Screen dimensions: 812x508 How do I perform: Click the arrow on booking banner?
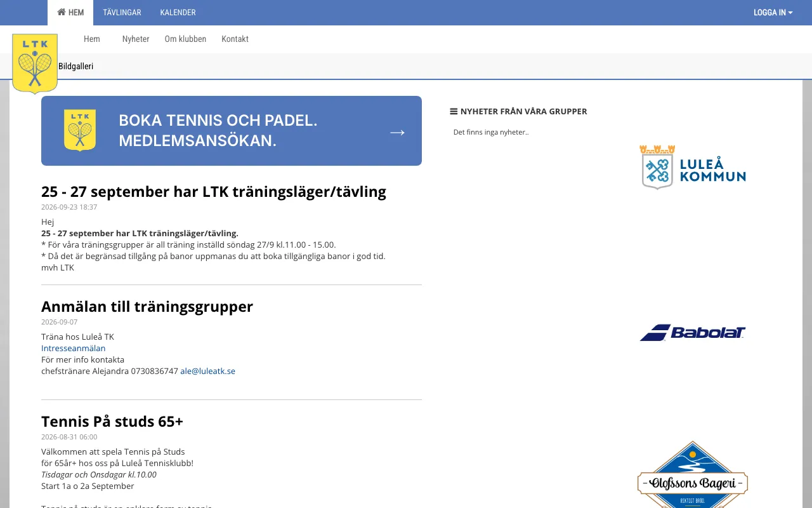point(397,132)
